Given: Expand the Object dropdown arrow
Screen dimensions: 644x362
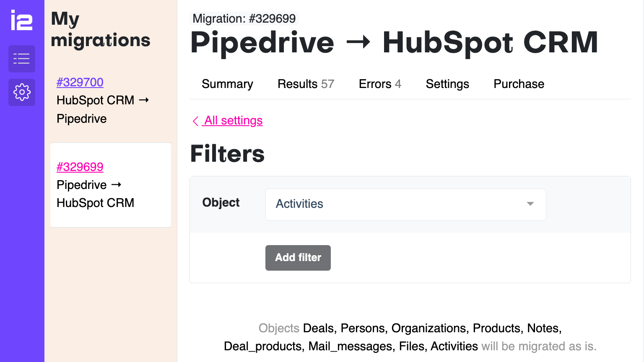Looking at the screenshot, I should point(530,204).
